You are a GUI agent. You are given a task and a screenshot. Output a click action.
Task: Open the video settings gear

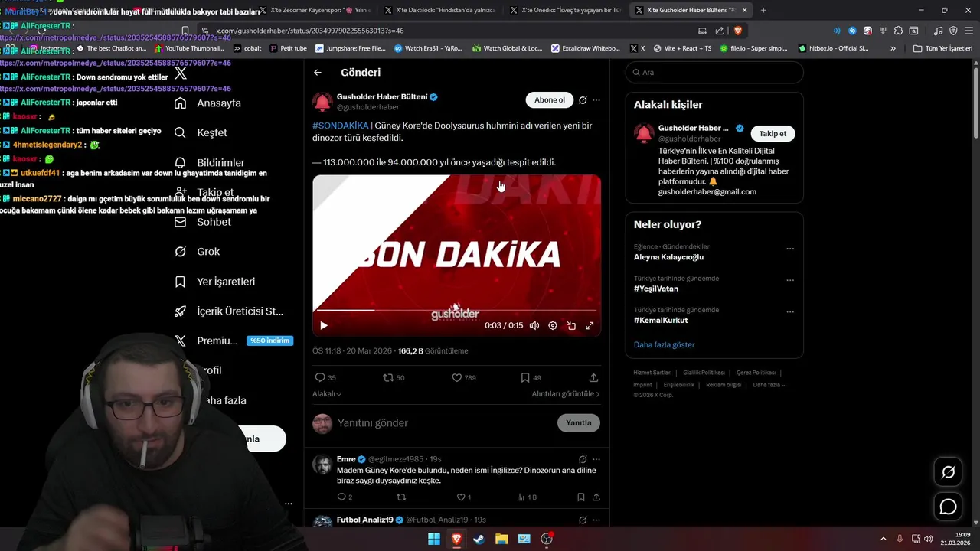pyautogui.click(x=553, y=325)
